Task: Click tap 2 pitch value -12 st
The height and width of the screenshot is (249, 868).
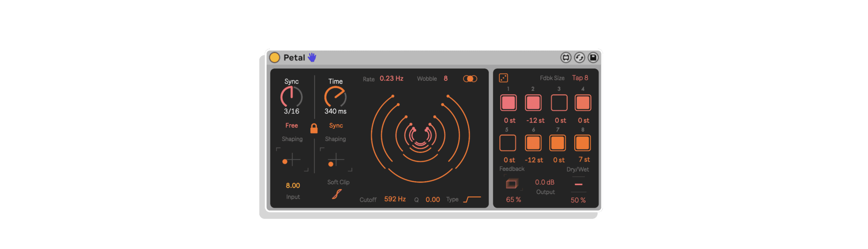Action: tap(535, 120)
